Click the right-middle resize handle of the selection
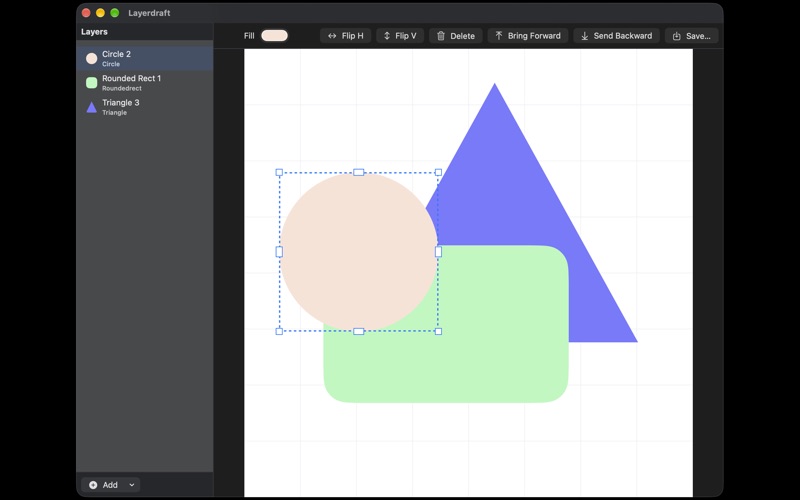Viewport: 800px width, 500px height. (x=438, y=252)
